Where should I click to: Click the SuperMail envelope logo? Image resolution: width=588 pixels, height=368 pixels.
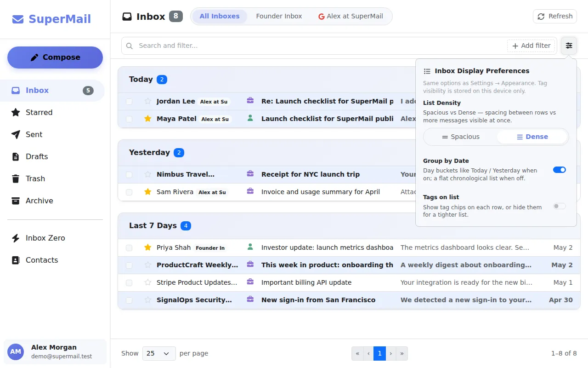[18, 19]
